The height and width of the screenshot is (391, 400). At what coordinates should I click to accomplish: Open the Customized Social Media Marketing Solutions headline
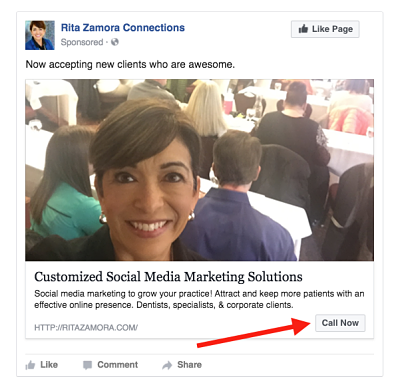(168, 277)
